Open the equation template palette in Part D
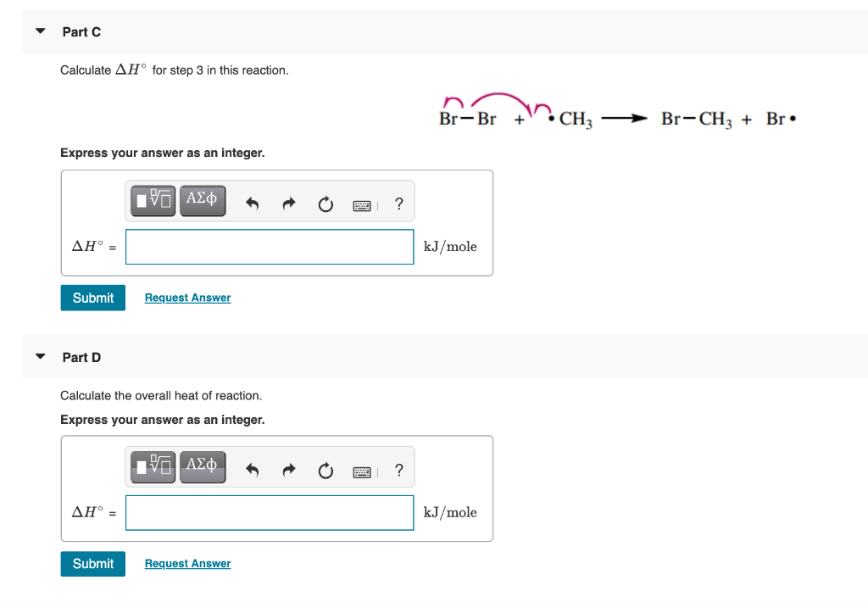This screenshot has height=608, width=868. click(x=153, y=467)
